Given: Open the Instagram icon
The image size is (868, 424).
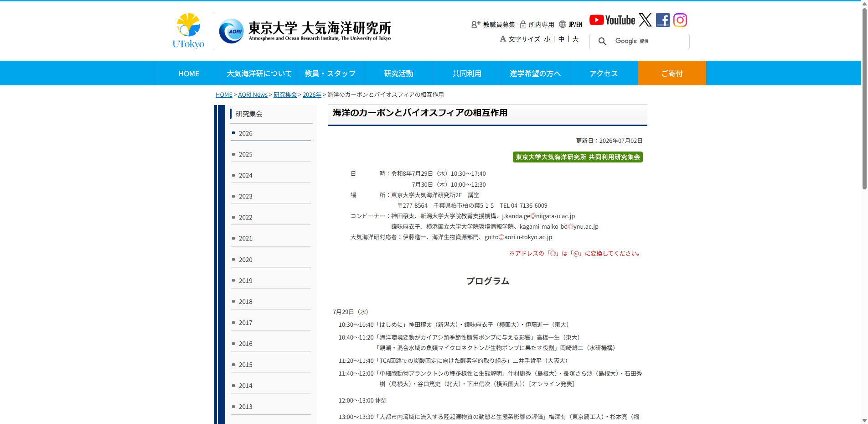Looking at the screenshot, I should (x=680, y=20).
